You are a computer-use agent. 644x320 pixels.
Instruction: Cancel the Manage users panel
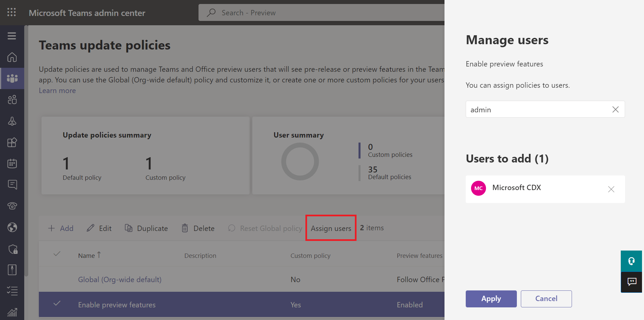tap(546, 299)
